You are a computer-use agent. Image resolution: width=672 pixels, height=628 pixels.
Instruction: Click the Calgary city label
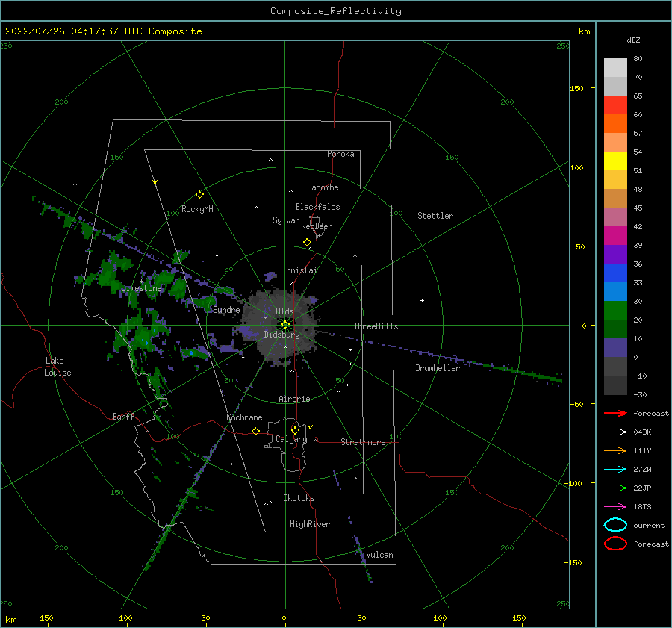tap(291, 439)
